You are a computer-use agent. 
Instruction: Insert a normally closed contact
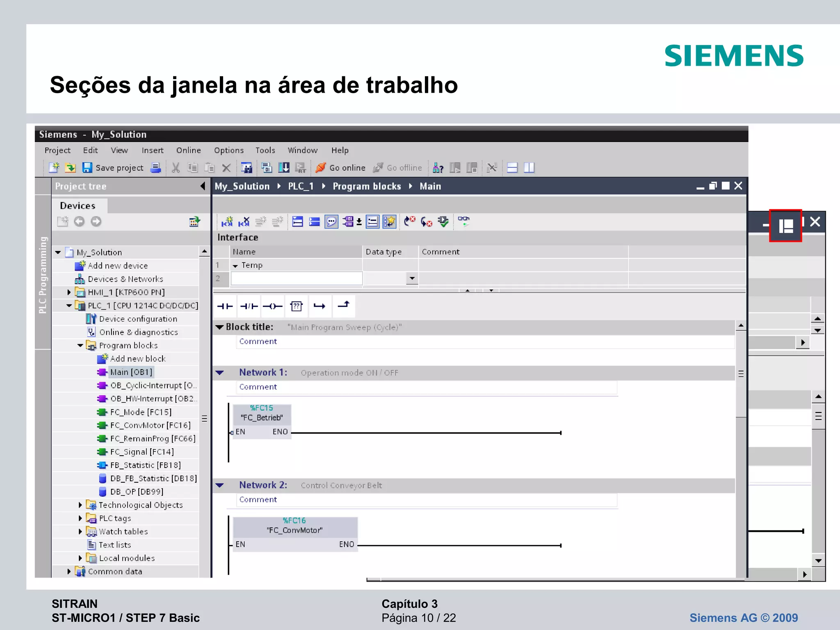tap(249, 306)
